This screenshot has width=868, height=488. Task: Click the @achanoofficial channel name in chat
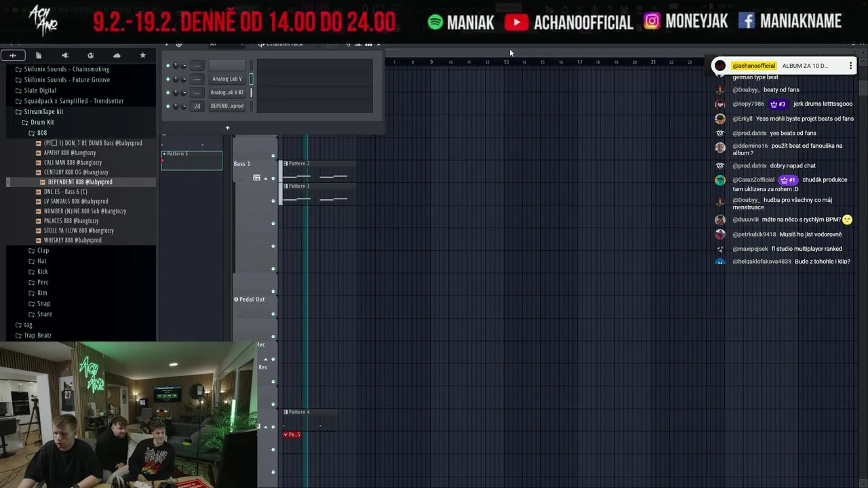[x=753, y=66]
